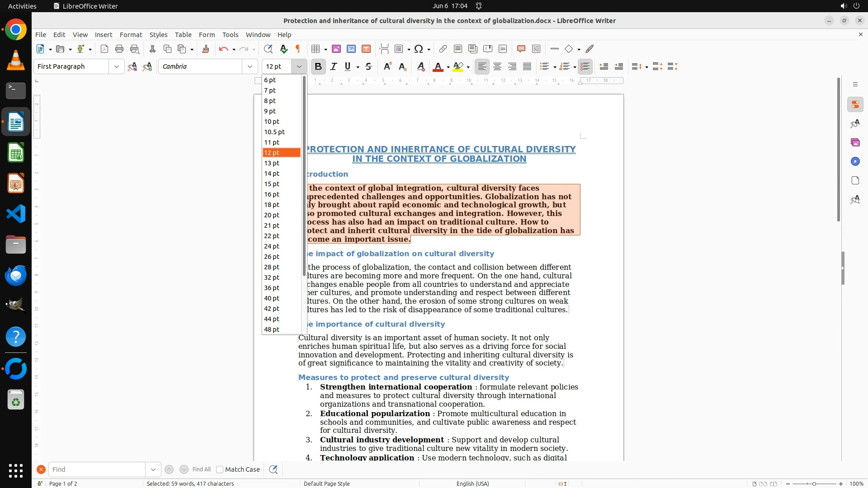Open the Find & Replace icon
Image resolution: width=868 pixels, height=488 pixels.
[x=268, y=49]
